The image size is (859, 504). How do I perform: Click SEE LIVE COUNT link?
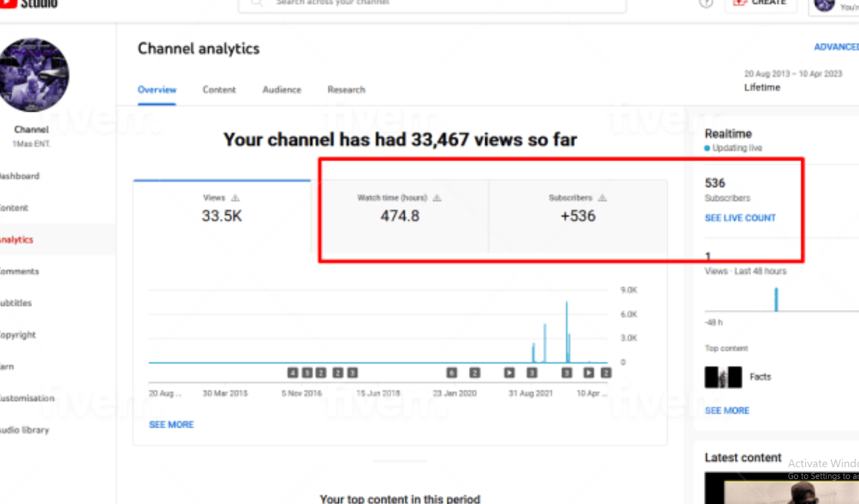[x=740, y=218]
